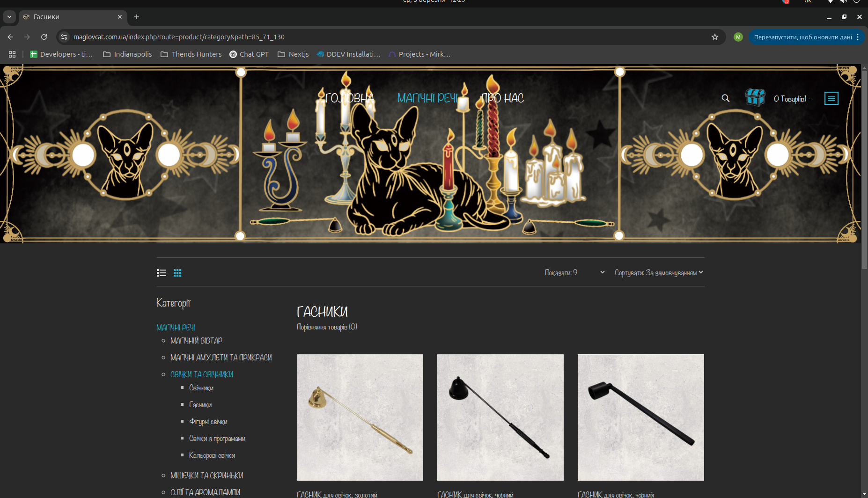
Task: Expand the Показати 9 dropdown
Action: click(574, 272)
